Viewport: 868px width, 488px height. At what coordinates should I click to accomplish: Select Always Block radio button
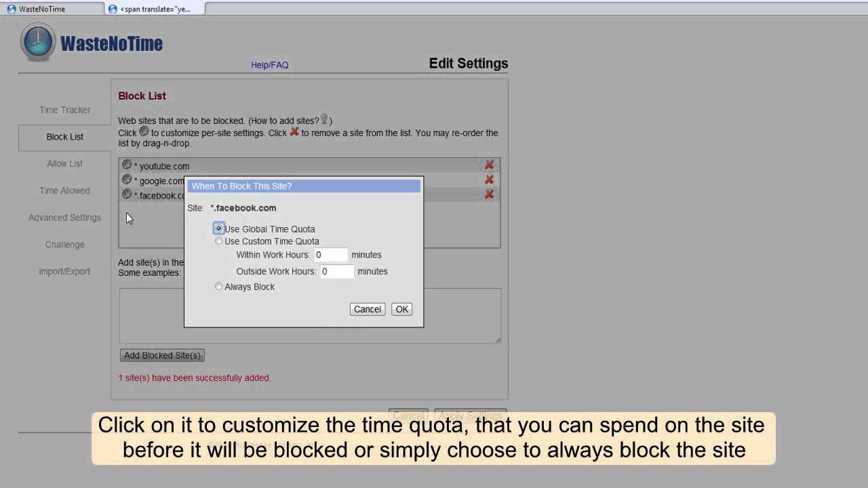pos(218,286)
